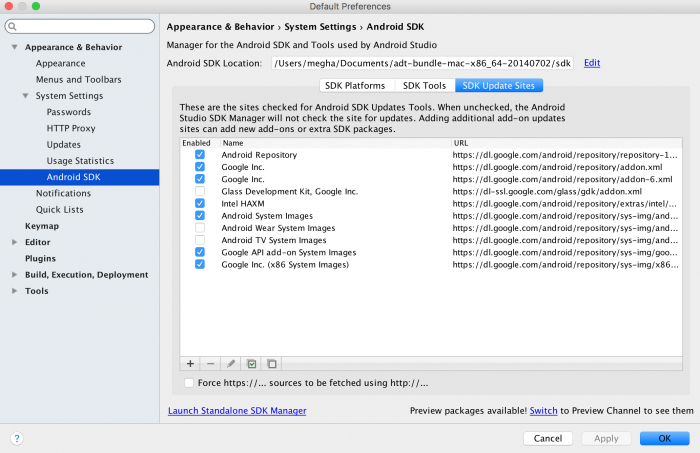Viewport: 700px width, 453px height.
Task: Select the Glass Development Kit URL cell
Action: (547, 191)
